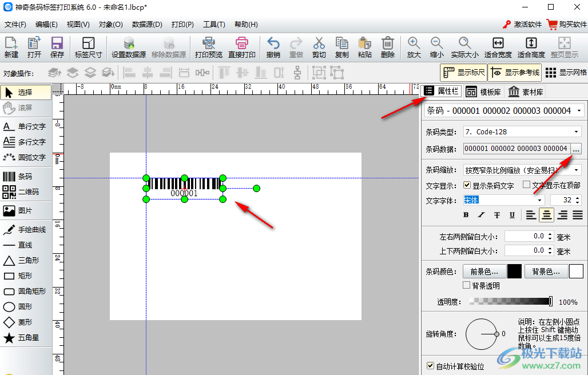Click the 背景色... button
588x375 pixels.
coord(546,272)
